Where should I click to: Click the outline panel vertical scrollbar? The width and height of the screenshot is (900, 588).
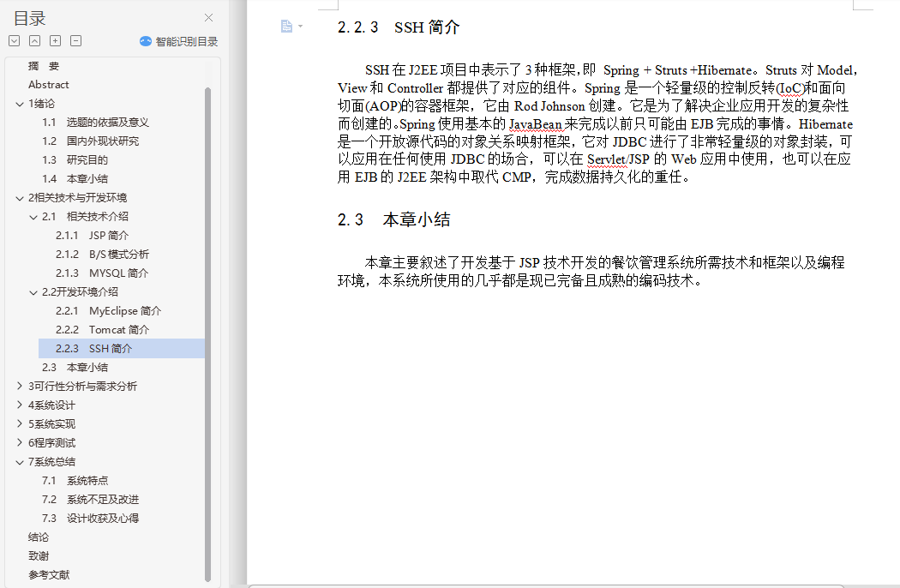pos(207,333)
